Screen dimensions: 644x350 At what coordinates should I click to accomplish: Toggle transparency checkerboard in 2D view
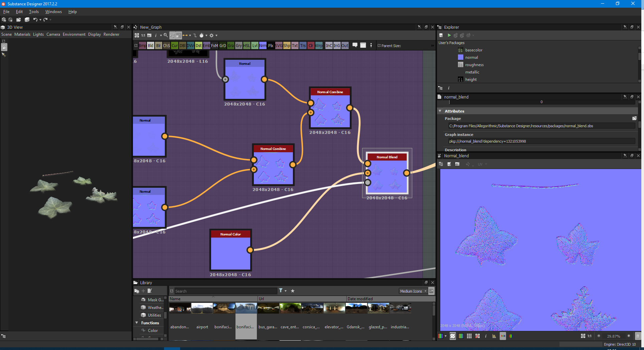point(453,336)
